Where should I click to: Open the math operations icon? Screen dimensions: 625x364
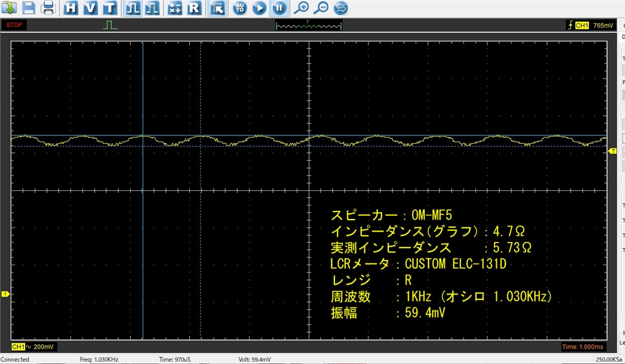point(175,8)
